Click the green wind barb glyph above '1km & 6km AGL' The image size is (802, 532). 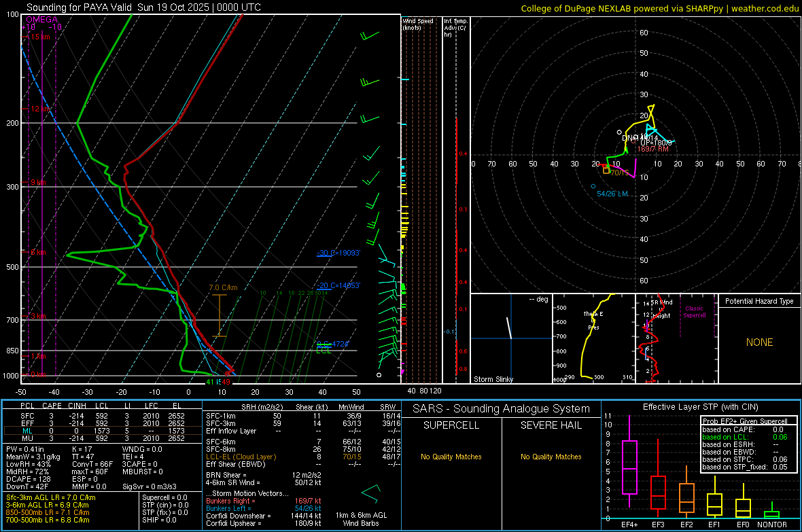point(371,494)
